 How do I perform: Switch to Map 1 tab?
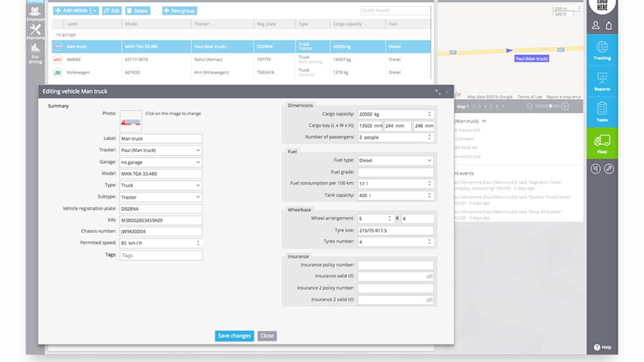point(462,107)
